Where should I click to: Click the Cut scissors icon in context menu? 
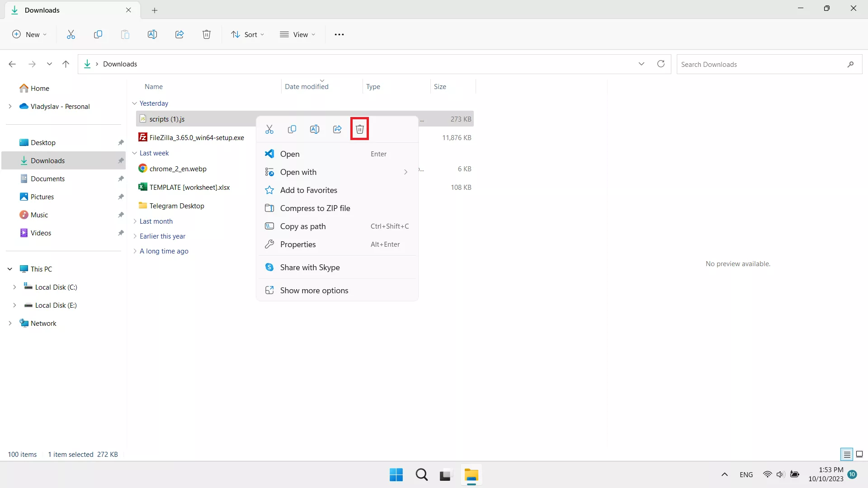pos(269,129)
